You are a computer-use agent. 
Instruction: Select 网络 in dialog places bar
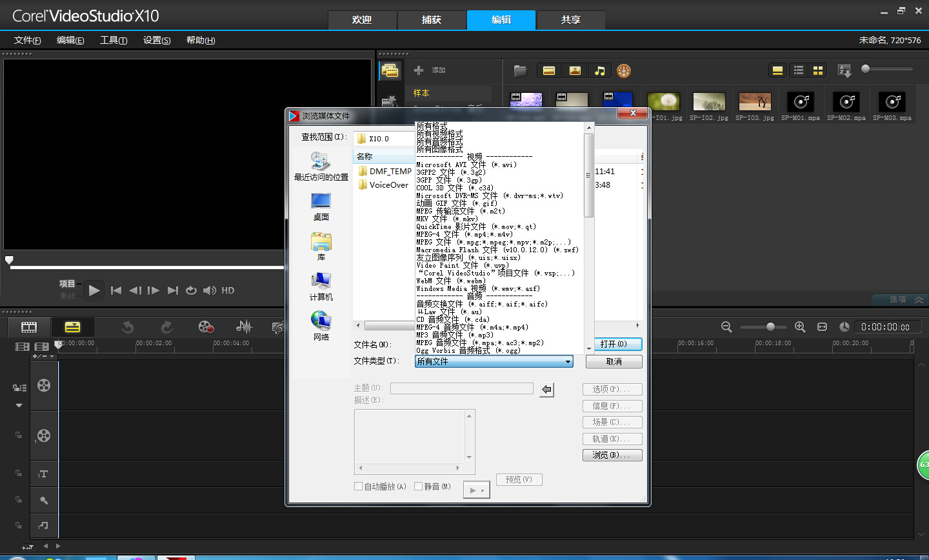321,326
